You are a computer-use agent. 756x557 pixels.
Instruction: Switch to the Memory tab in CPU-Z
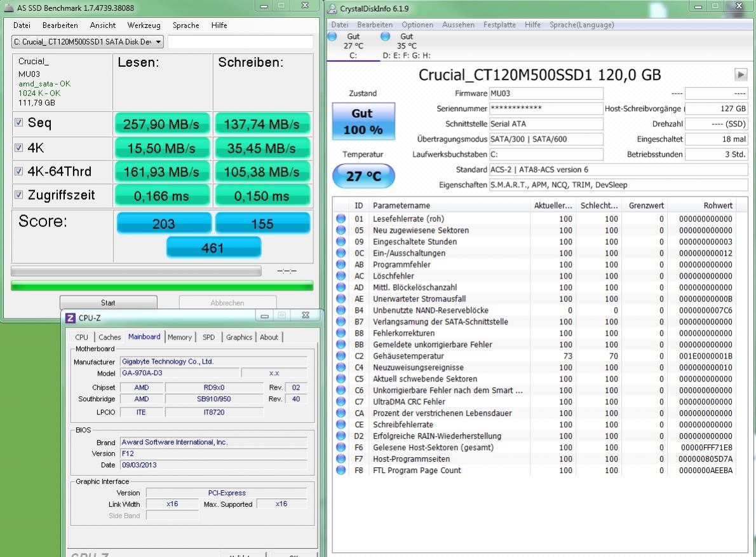[x=180, y=337]
